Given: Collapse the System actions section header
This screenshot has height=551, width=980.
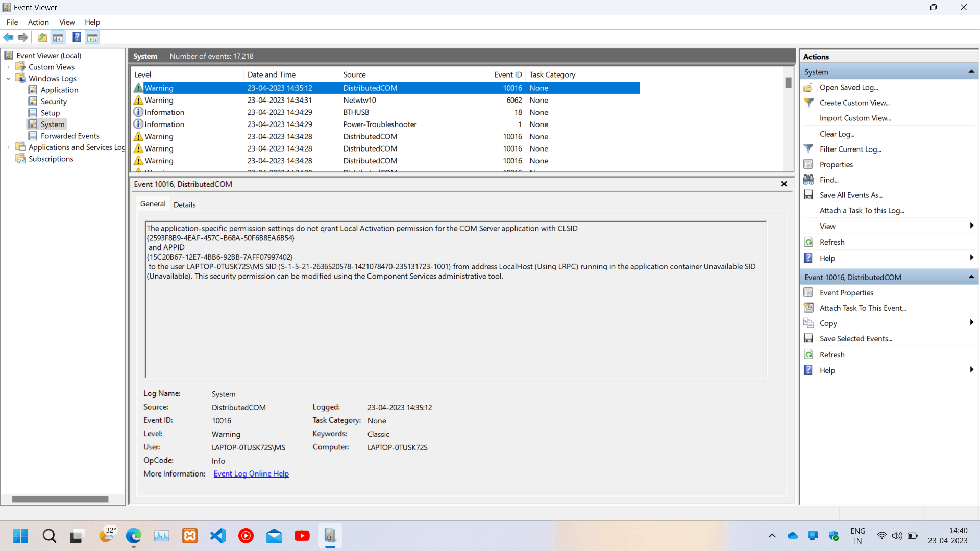Looking at the screenshot, I should (x=971, y=72).
